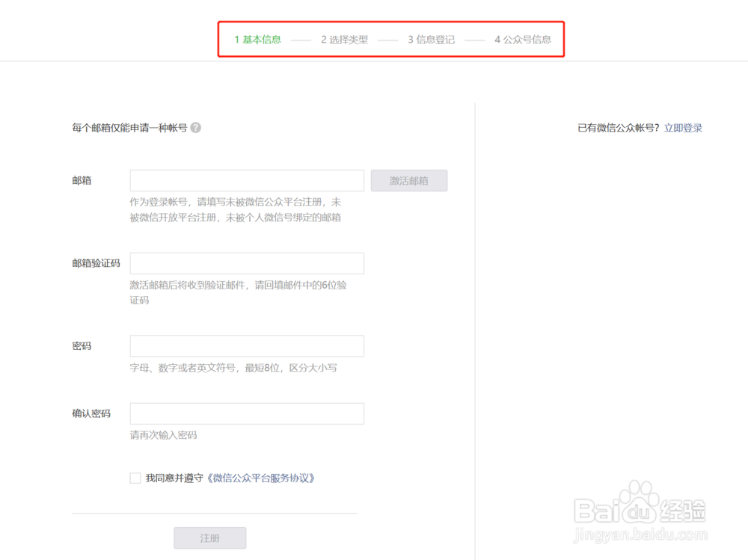This screenshot has height=560, width=748.
Task: Click the 激活邮箱 button
Action: click(x=409, y=181)
